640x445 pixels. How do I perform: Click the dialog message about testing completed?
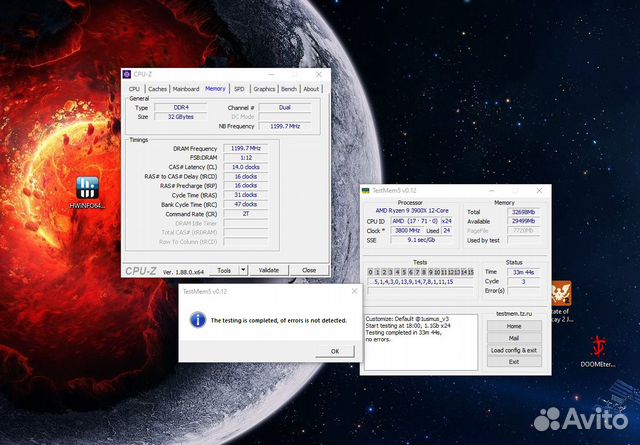[279, 320]
